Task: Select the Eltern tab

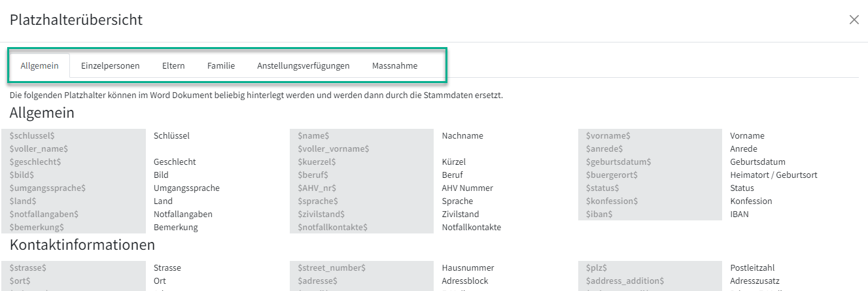Action: point(173,65)
